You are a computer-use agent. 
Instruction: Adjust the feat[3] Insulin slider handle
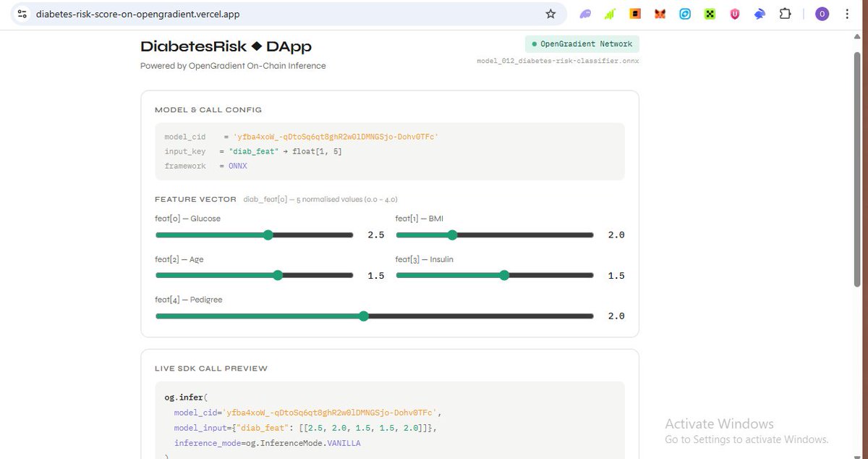[x=504, y=275]
